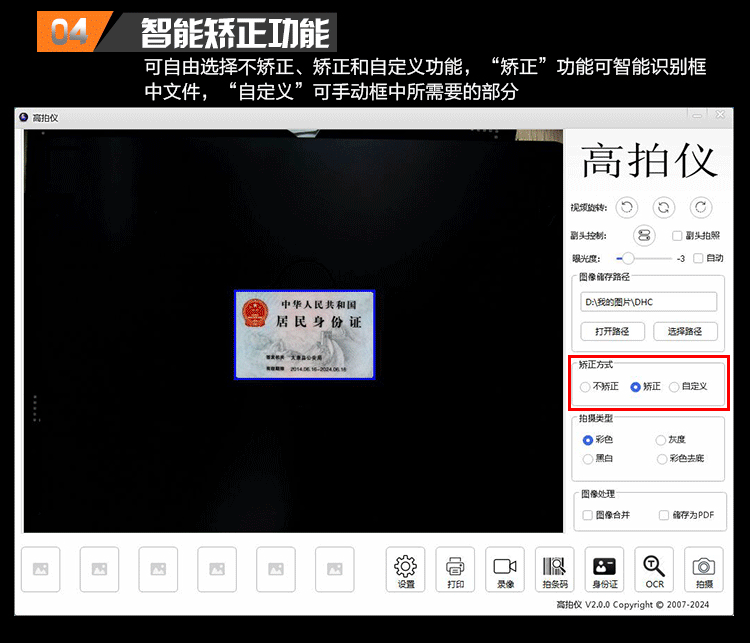
Task: Check the 自动 exposure checkbox
Action: point(698,258)
